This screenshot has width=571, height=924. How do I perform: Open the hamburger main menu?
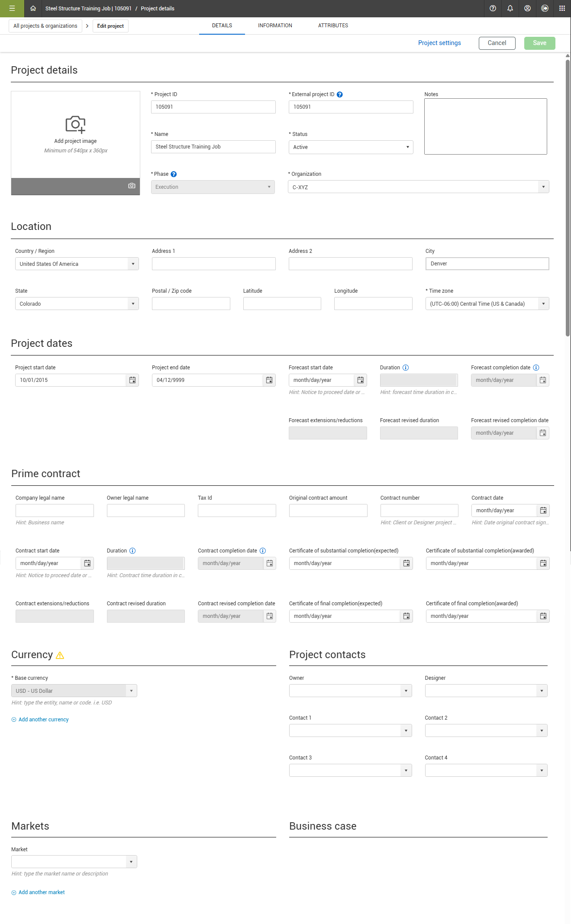tap(12, 9)
